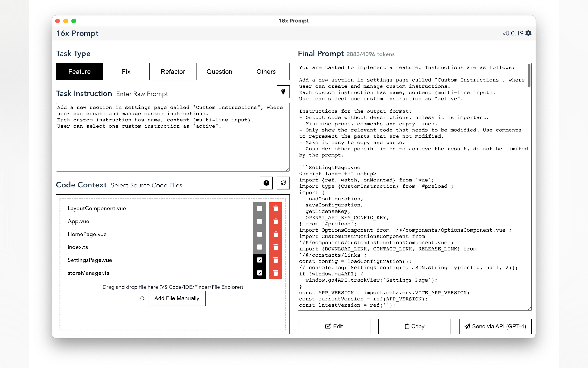Image resolution: width=588 pixels, height=368 pixels.
Task: Delete storeManager.ts with trash icon
Action: [x=275, y=273]
